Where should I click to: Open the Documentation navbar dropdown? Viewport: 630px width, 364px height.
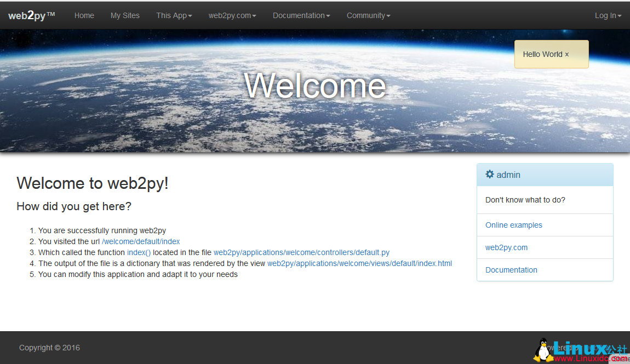[301, 16]
